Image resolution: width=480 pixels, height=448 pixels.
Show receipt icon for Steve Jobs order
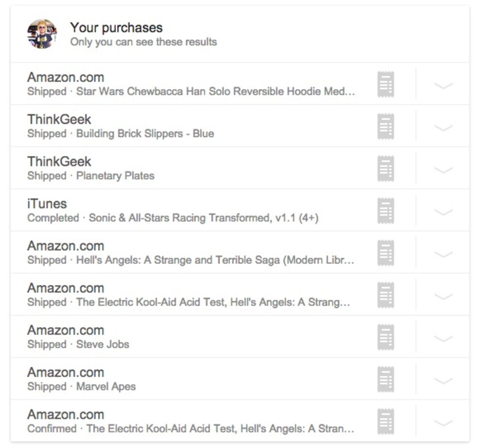(x=385, y=337)
